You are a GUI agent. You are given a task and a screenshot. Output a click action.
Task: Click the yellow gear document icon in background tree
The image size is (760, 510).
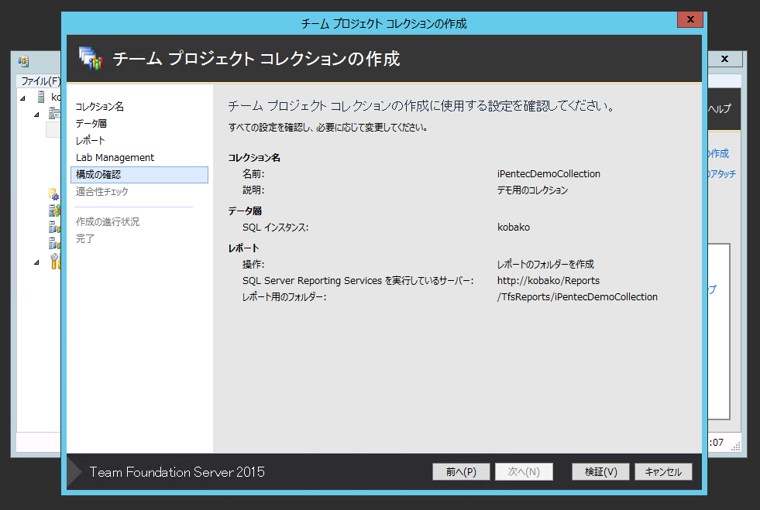point(54,194)
